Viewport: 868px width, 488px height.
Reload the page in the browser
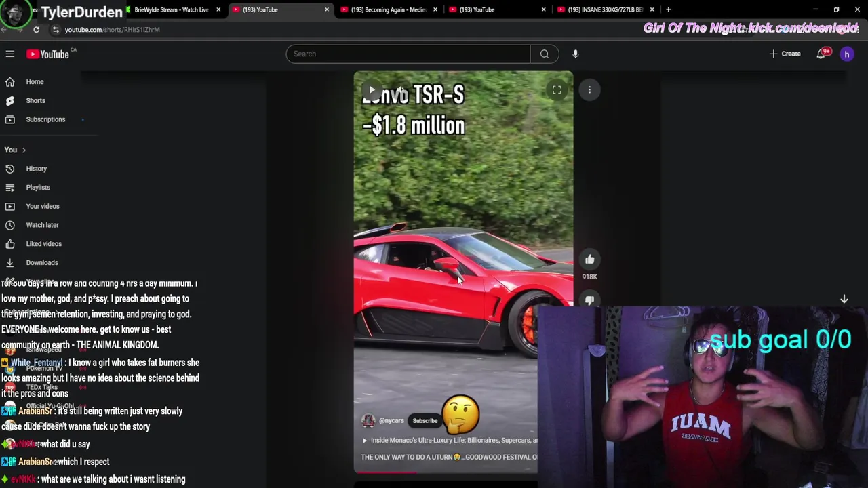[36, 29]
